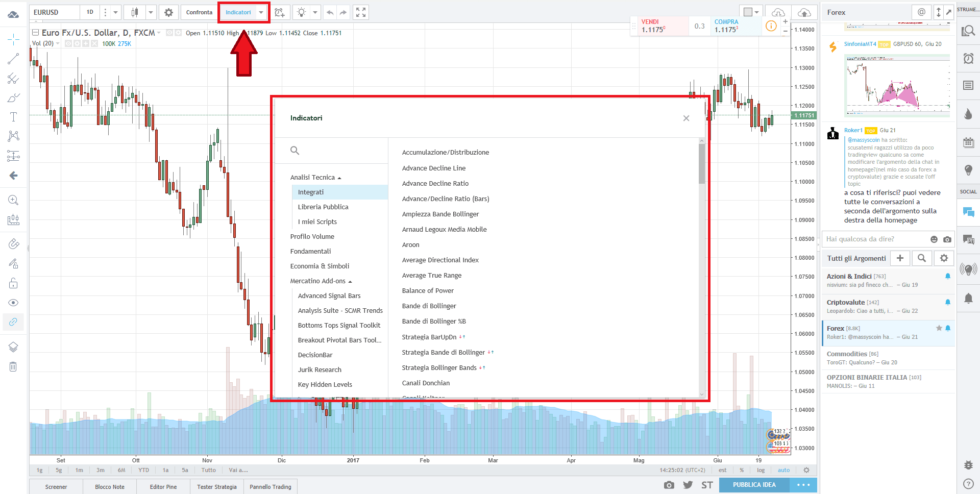Select the brush drawing tool

tap(13, 97)
